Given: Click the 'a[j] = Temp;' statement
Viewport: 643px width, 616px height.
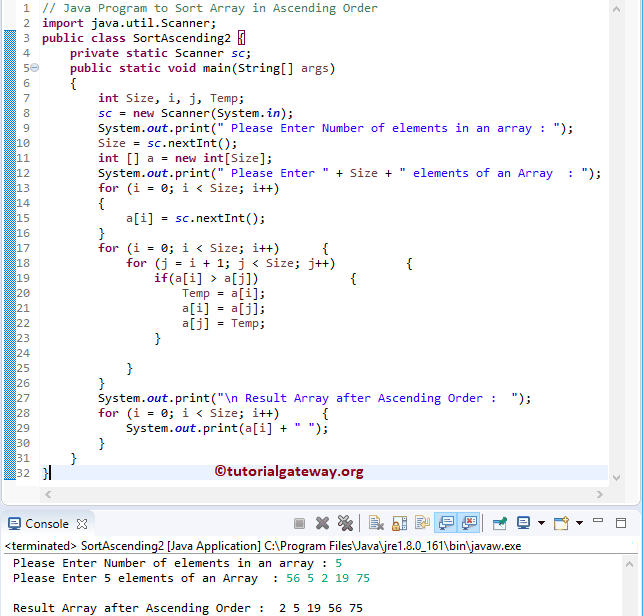Looking at the screenshot, I should point(223,324).
